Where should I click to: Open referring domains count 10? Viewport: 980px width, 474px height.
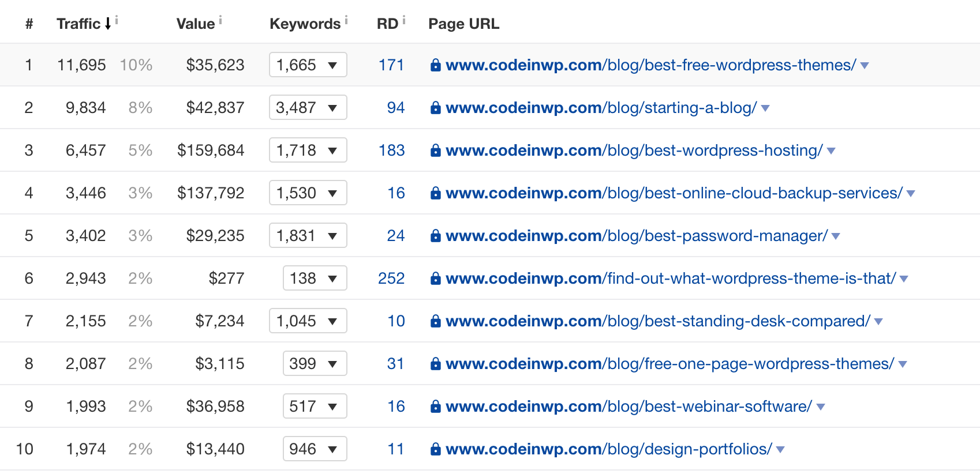click(x=396, y=321)
